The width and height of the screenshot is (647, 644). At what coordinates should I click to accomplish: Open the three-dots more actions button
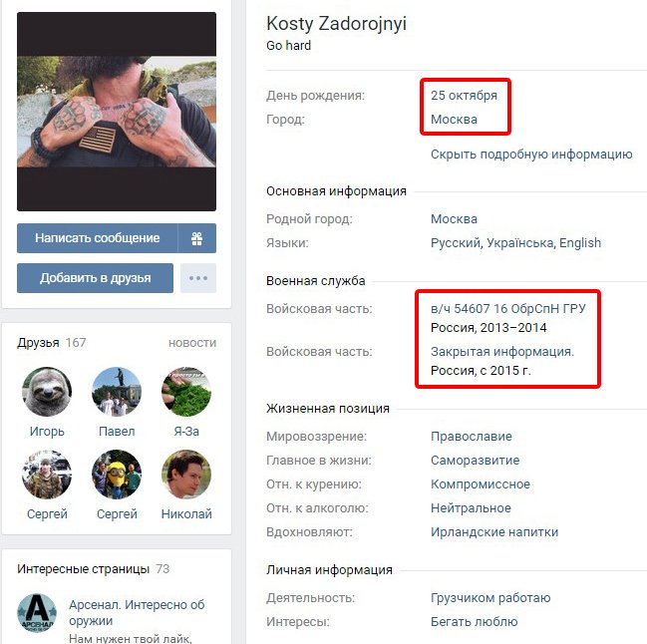click(x=198, y=278)
